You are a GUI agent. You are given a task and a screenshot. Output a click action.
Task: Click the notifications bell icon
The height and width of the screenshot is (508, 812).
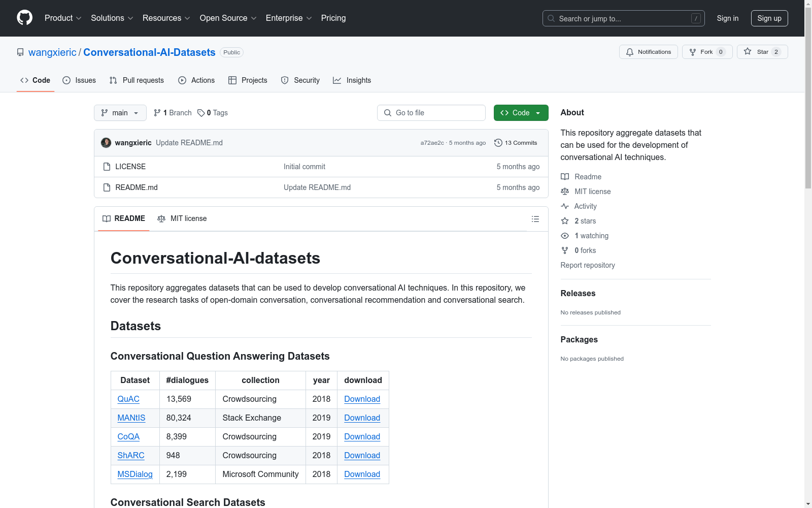coord(630,52)
